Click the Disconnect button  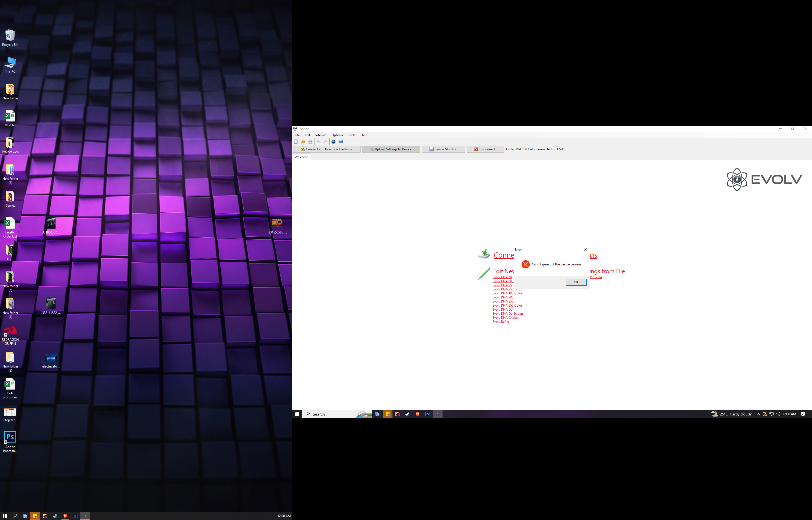[485, 149]
